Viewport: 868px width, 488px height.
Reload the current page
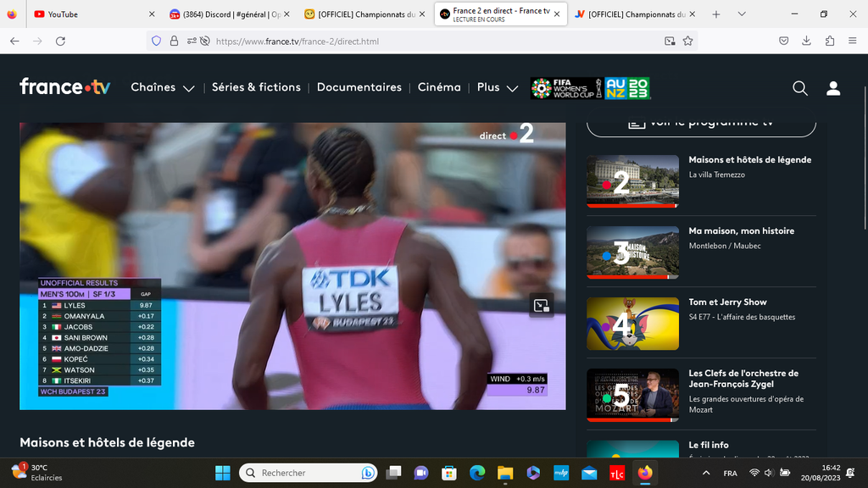[60, 41]
